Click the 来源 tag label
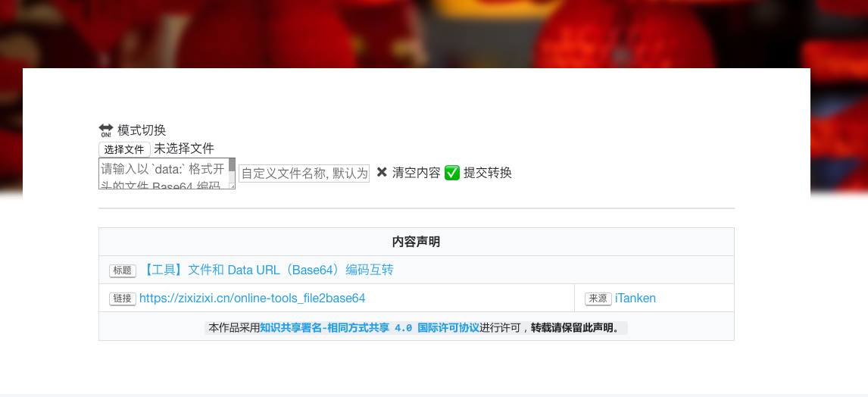The image size is (868, 397). pyautogui.click(x=598, y=299)
